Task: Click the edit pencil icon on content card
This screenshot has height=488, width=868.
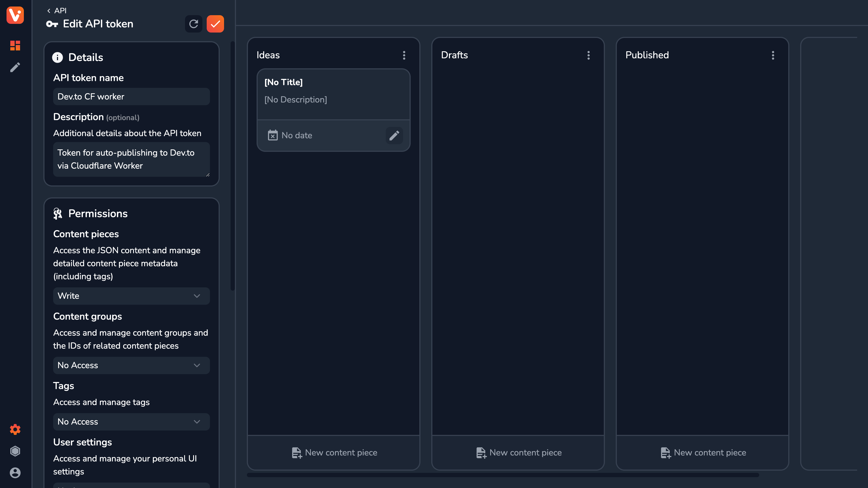Action: [x=395, y=135]
